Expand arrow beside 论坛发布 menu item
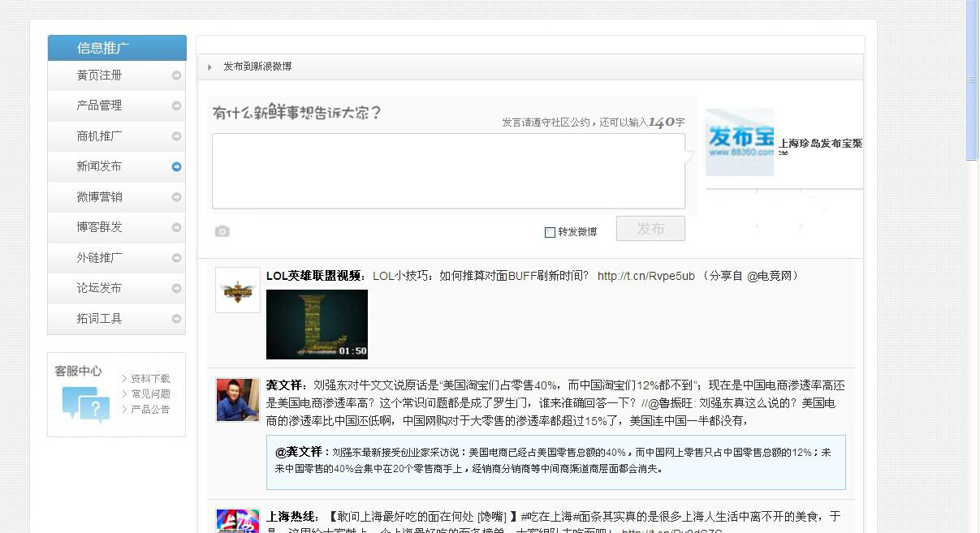The height and width of the screenshot is (533, 980). click(176, 289)
